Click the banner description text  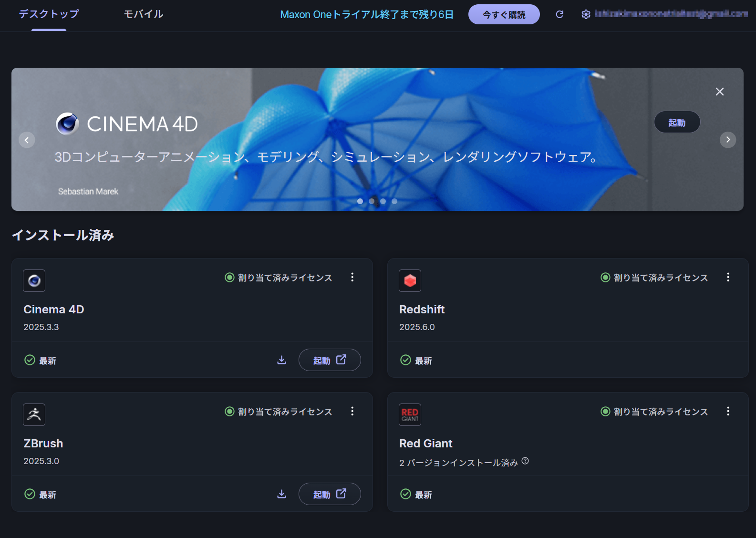(326, 157)
